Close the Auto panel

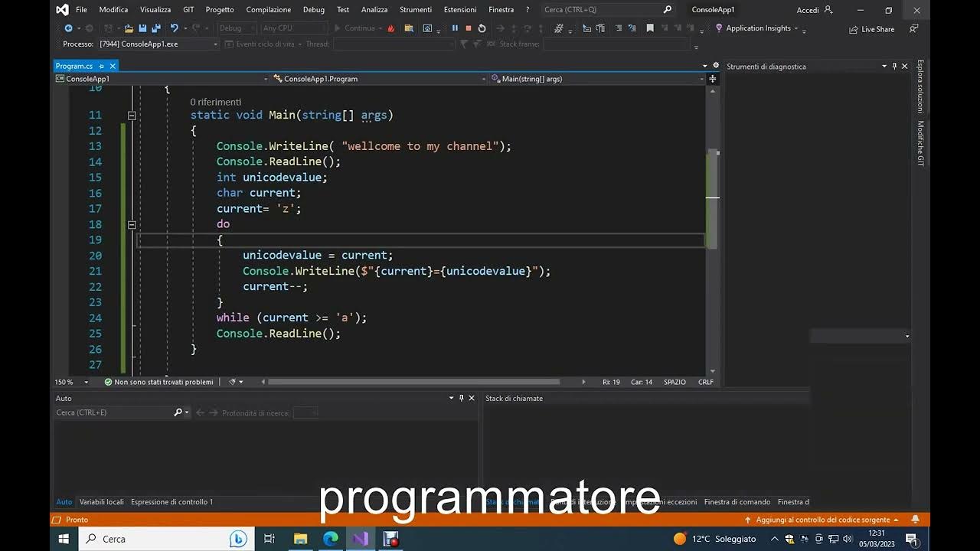(x=471, y=398)
